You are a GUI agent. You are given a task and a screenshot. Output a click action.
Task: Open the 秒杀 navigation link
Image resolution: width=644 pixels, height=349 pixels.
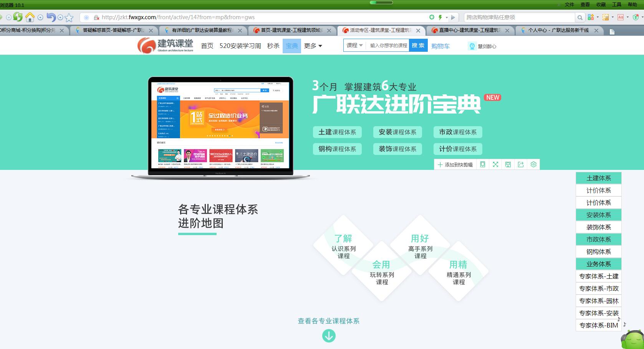pyautogui.click(x=273, y=46)
